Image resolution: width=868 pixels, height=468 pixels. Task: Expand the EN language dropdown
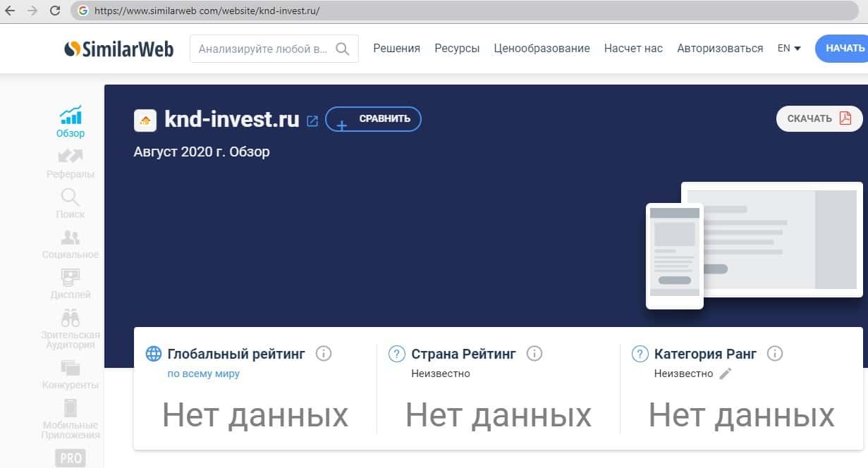coord(789,49)
